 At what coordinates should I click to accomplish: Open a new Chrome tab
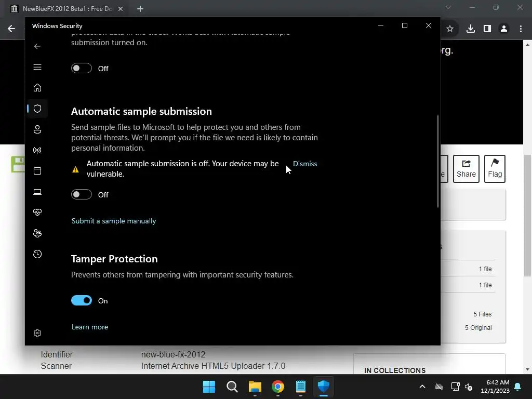pyautogui.click(x=140, y=9)
